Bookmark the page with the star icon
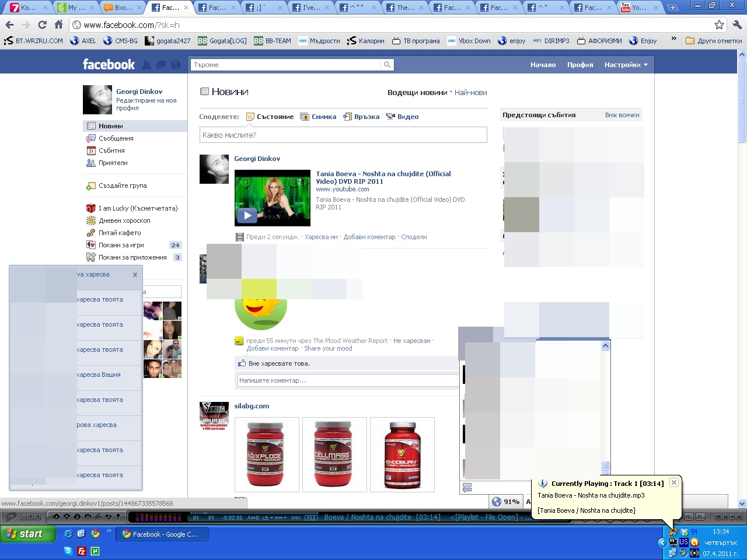The width and height of the screenshot is (747, 560). (719, 24)
